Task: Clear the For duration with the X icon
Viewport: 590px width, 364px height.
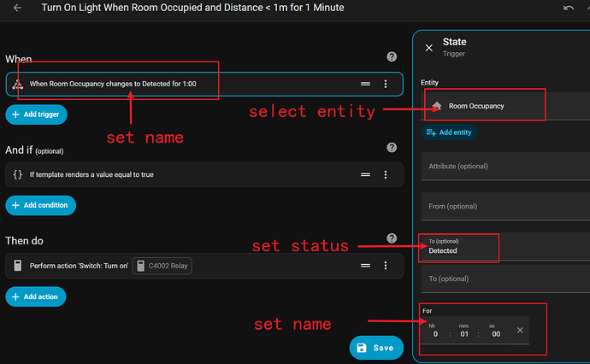Action: (520, 330)
